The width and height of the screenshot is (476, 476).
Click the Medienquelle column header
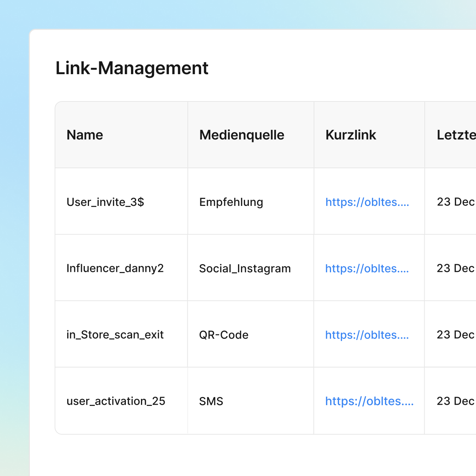(x=242, y=135)
